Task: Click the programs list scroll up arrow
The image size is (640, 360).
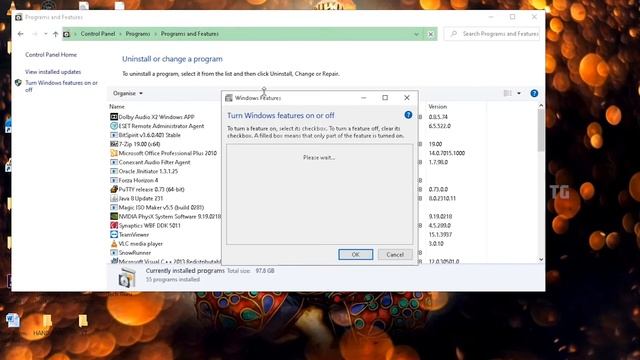Action: tap(541, 106)
